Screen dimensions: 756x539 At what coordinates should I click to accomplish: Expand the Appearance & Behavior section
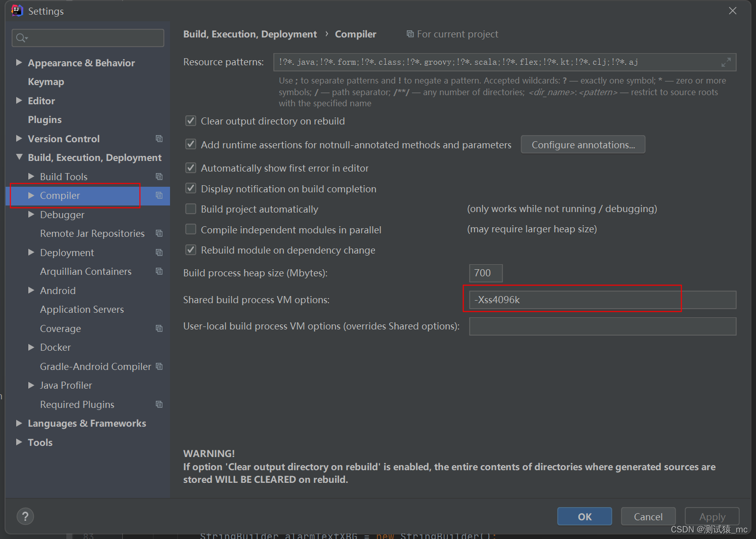pyautogui.click(x=19, y=62)
